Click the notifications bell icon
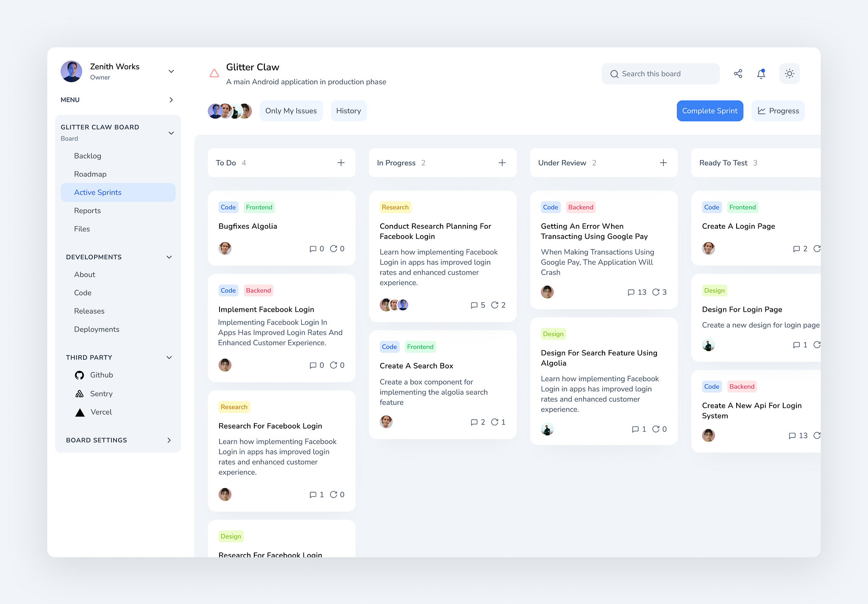The height and width of the screenshot is (604, 868). click(x=761, y=74)
